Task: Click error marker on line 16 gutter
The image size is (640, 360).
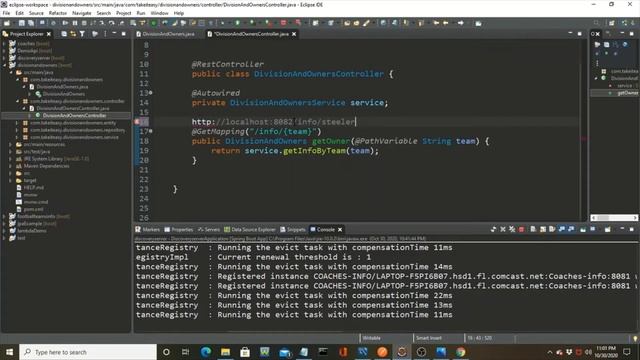Action: (x=137, y=122)
